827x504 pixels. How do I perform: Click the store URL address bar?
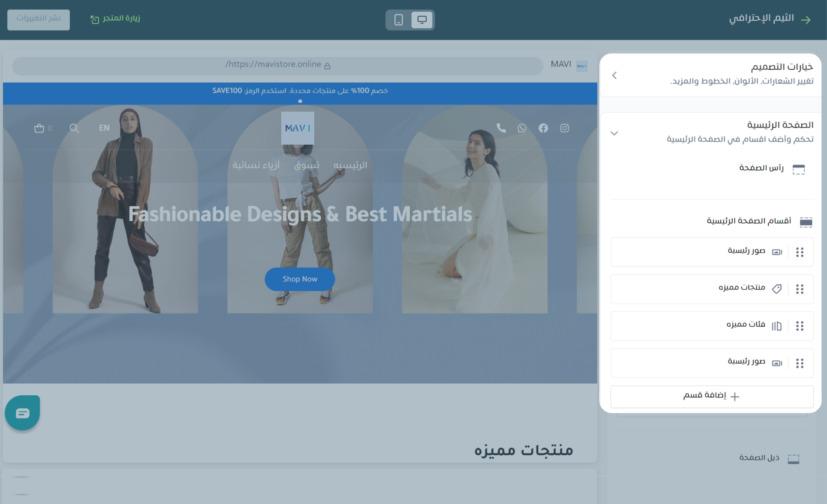tap(277, 65)
